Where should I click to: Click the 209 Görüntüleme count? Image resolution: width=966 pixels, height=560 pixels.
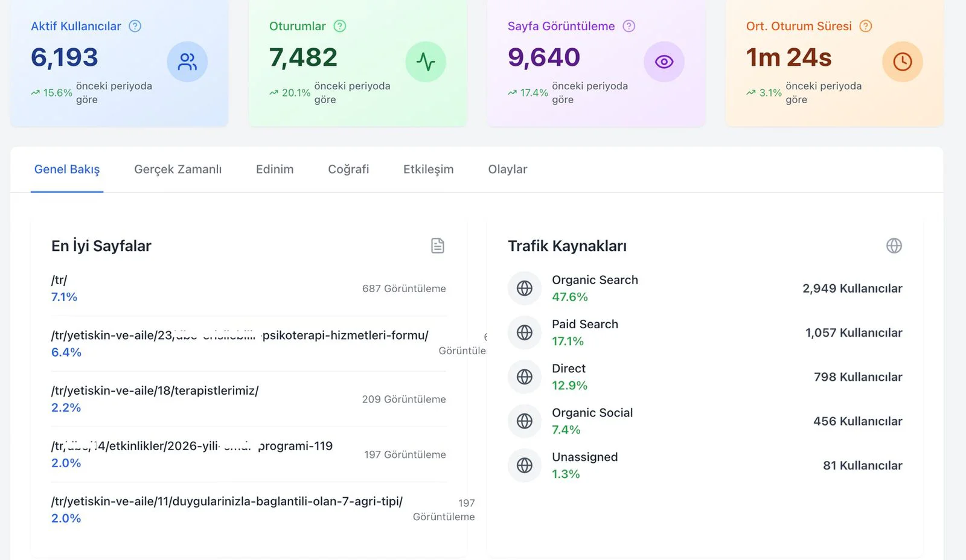click(x=404, y=399)
